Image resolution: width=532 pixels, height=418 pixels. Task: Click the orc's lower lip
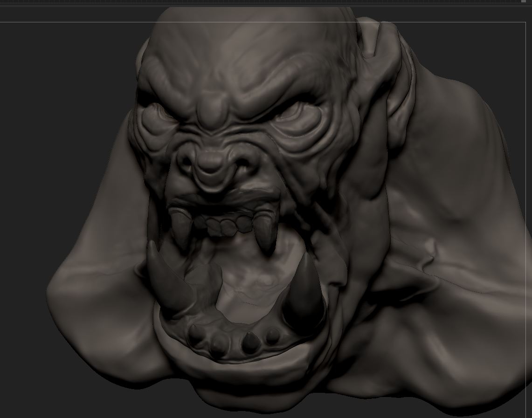tap(234, 364)
